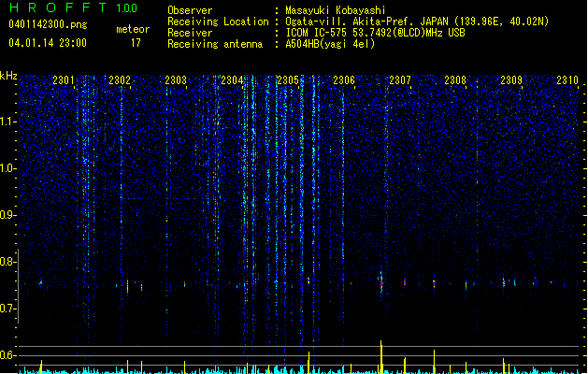Click the 0.7 kHz frequency label
The image size is (588, 374).
click(x=8, y=309)
